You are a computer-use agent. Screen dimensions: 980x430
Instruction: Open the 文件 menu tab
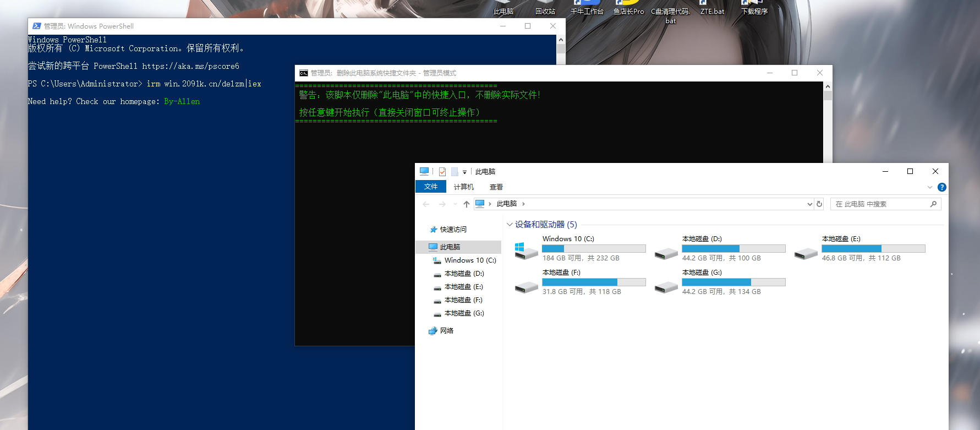coord(431,187)
